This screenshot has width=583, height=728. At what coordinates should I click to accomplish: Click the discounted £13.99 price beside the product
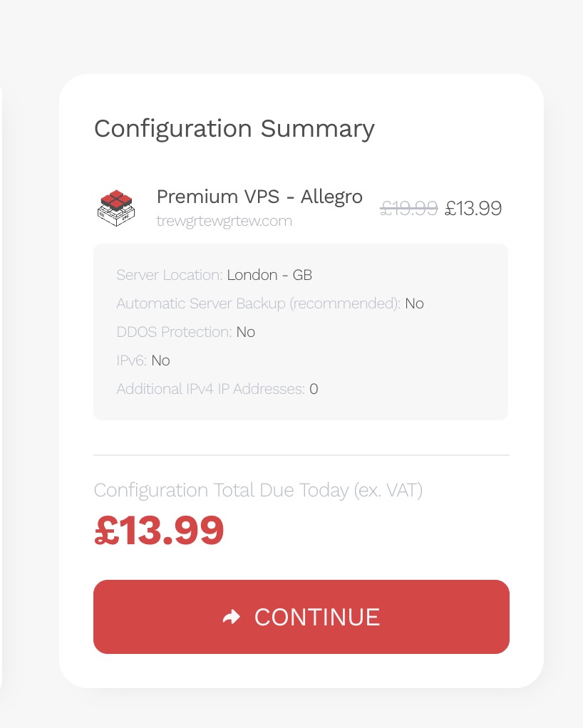(x=473, y=209)
